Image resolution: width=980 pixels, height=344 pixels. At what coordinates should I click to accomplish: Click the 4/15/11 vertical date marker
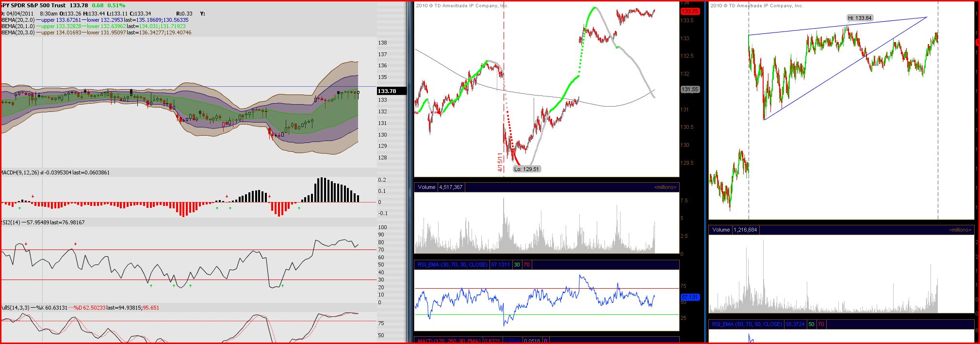pos(500,162)
